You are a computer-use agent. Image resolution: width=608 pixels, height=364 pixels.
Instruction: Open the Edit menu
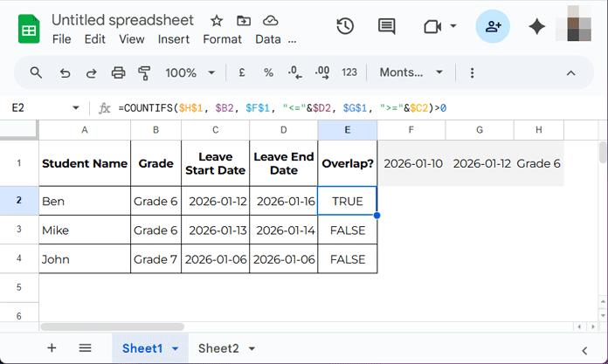95,39
